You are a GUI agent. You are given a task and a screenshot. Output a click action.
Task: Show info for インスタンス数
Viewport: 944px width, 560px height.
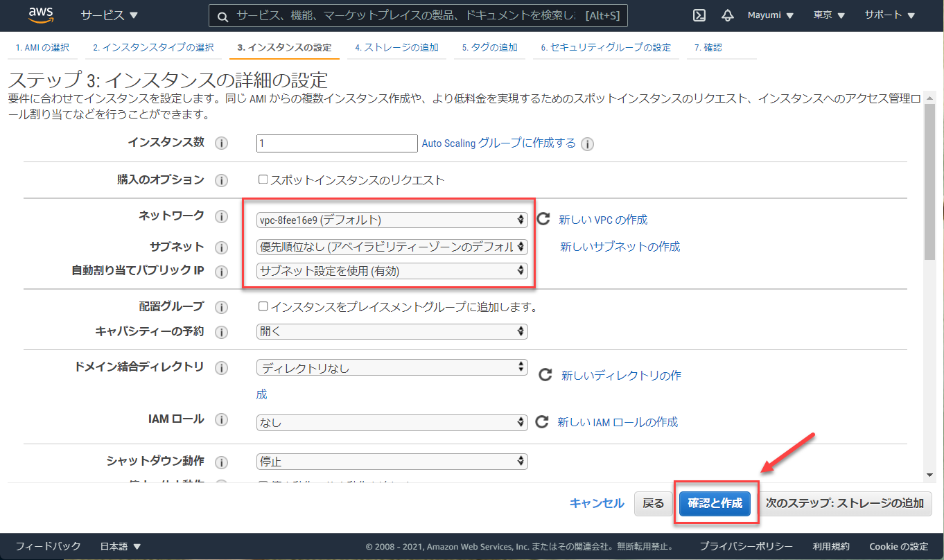coord(221,143)
